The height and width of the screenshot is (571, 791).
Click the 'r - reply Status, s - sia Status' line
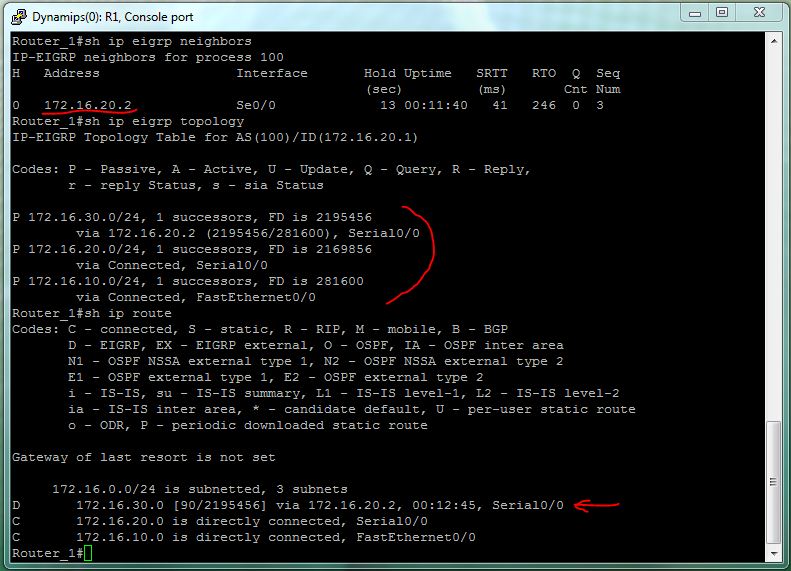pos(196,185)
